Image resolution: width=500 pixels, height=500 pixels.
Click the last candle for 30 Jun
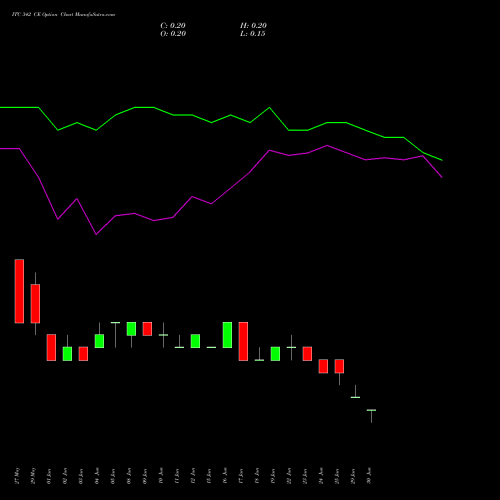[x=371, y=416]
